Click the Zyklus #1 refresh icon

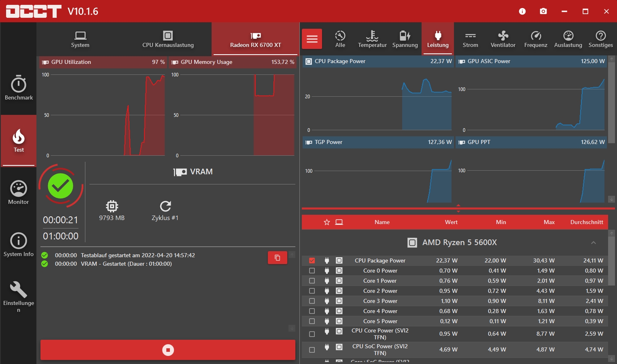[165, 206]
